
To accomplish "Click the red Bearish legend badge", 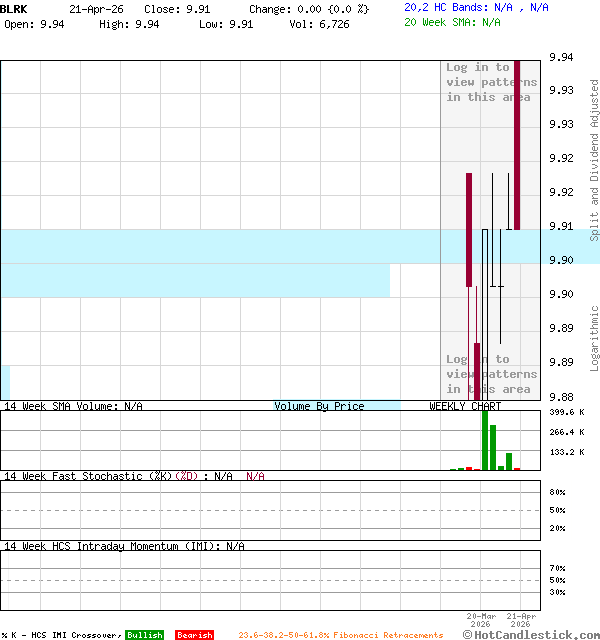I will 194,635.
